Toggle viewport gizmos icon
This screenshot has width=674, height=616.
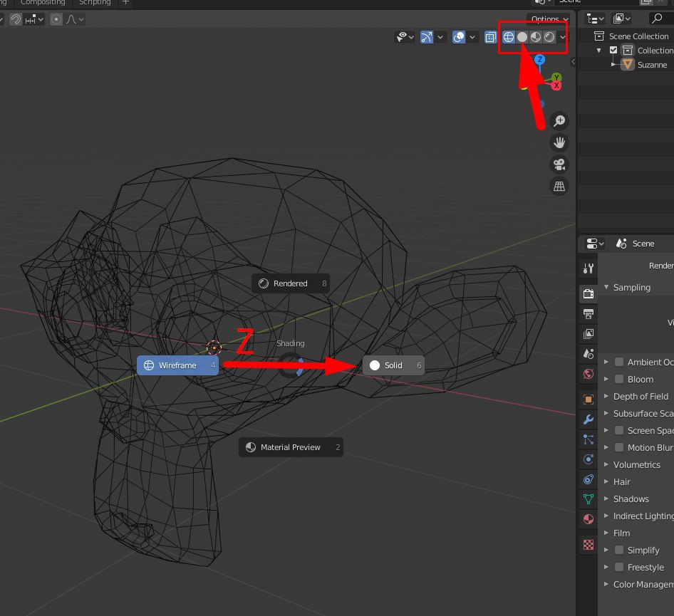click(x=426, y=37)
